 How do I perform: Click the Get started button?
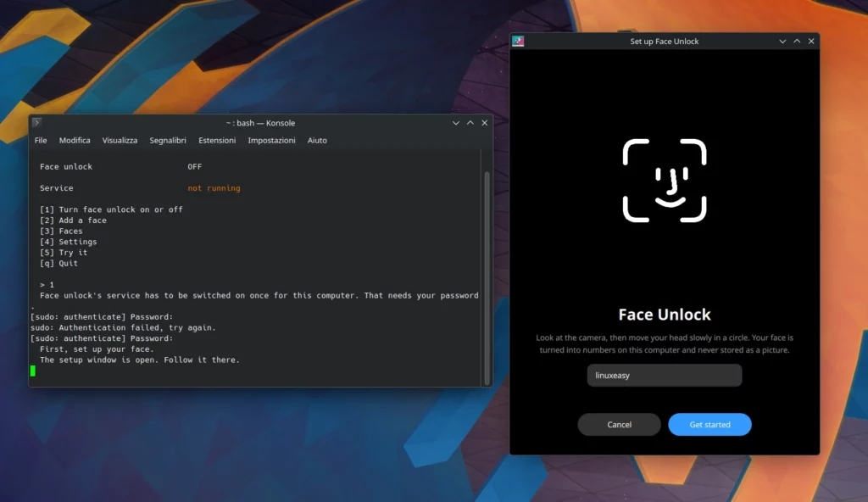point(709,425)
